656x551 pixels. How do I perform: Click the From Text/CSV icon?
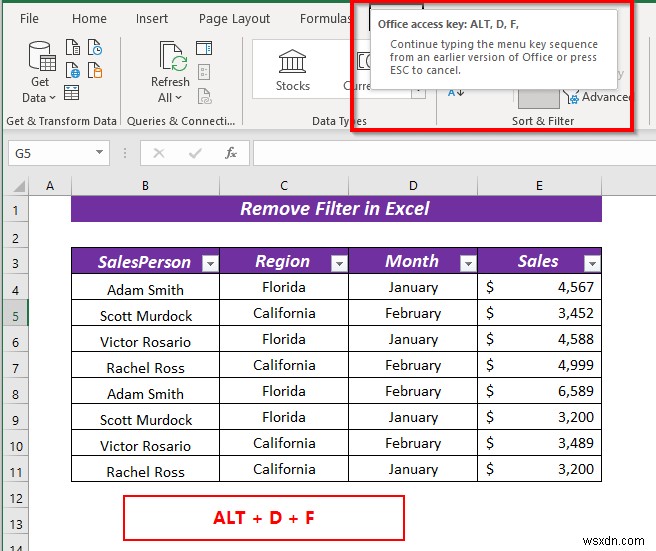coord(73,47)
